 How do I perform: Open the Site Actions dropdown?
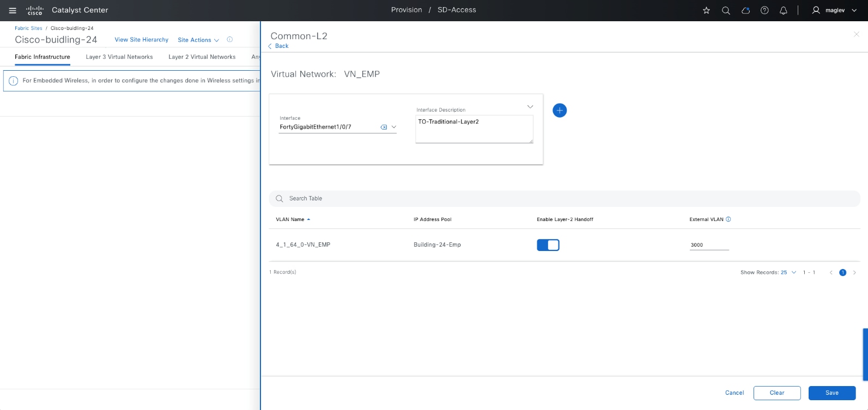coord(198,40)
